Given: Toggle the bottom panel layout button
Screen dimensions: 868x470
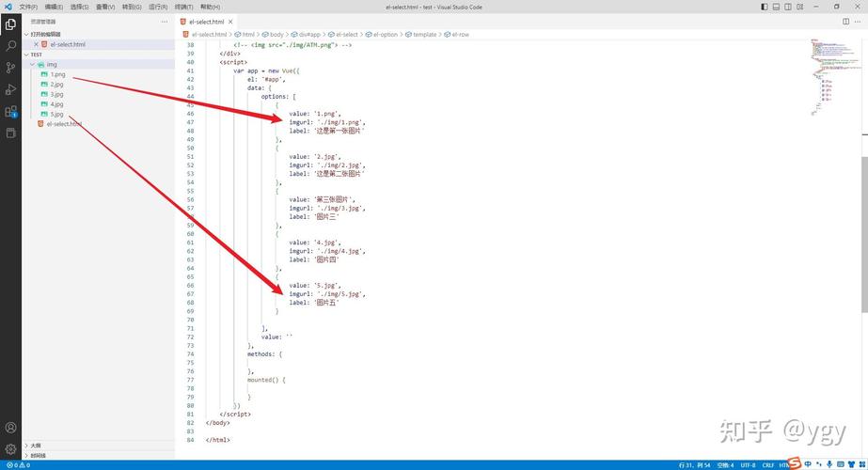Looking at the screenshot, I should click(x=776, y=7).
